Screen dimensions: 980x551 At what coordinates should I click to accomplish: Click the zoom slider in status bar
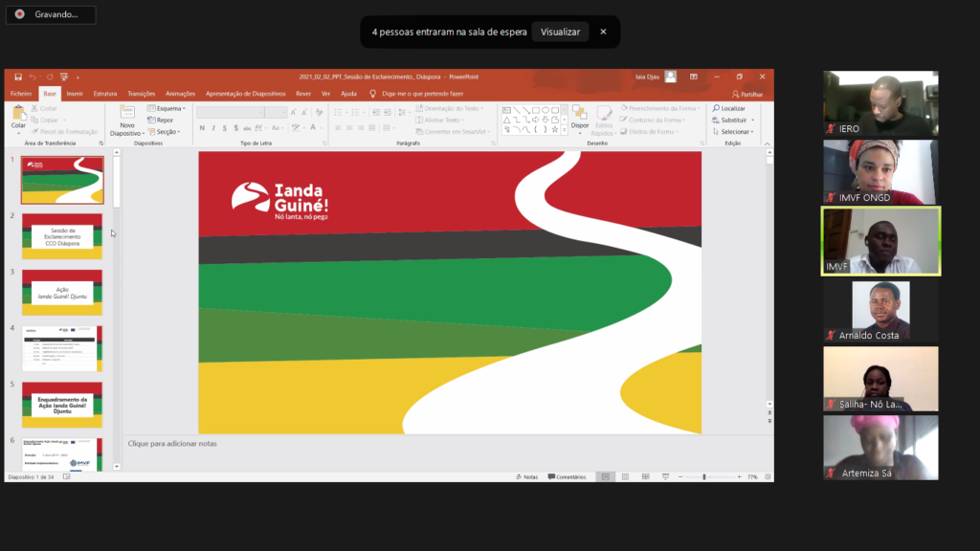pos(704,476)
